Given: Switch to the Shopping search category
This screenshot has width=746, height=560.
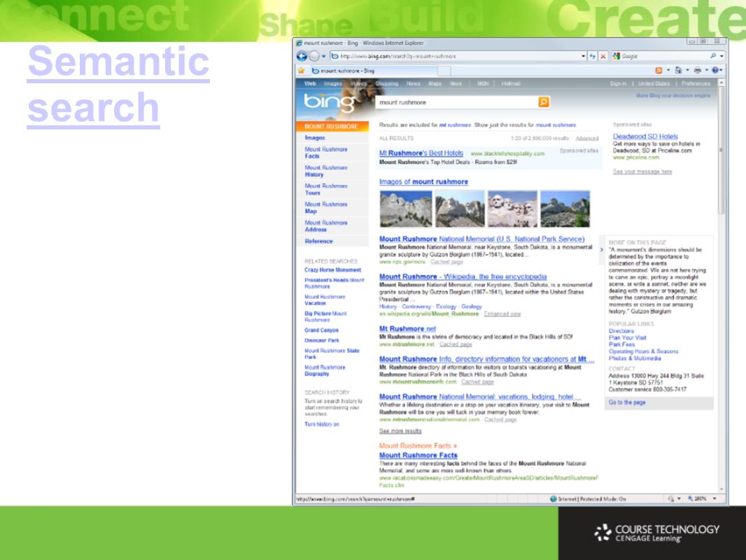Looking at the screenshot, I should click(387, 84).
